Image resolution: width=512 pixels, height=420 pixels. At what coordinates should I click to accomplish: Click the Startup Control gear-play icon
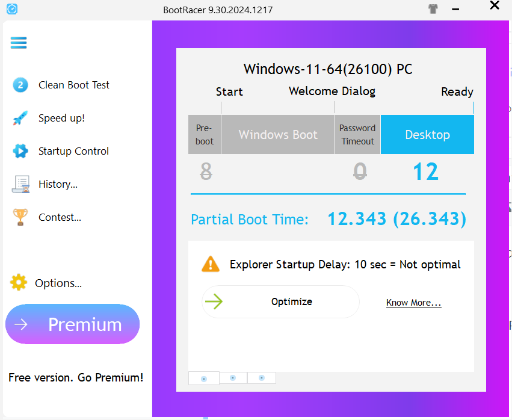click(20, 151)
